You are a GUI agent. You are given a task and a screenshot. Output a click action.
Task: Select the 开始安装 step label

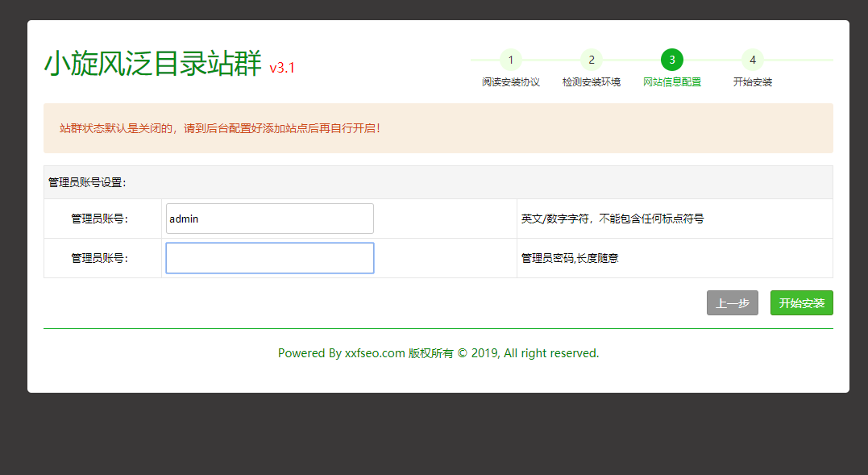point(753,81)
